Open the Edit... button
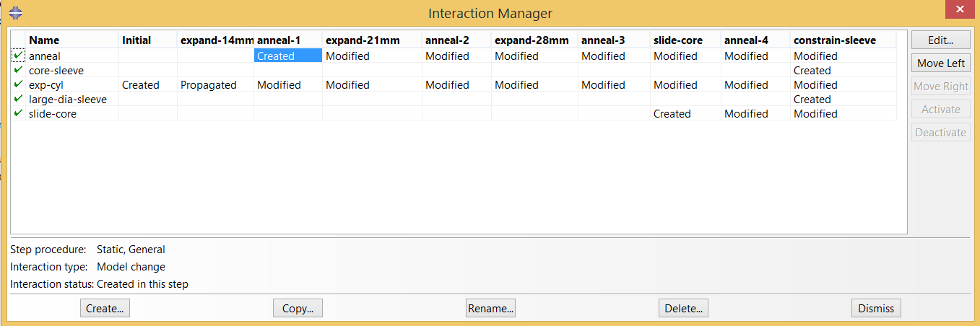Viewport: 980px width, 326px height. click(x=940, y=40)
